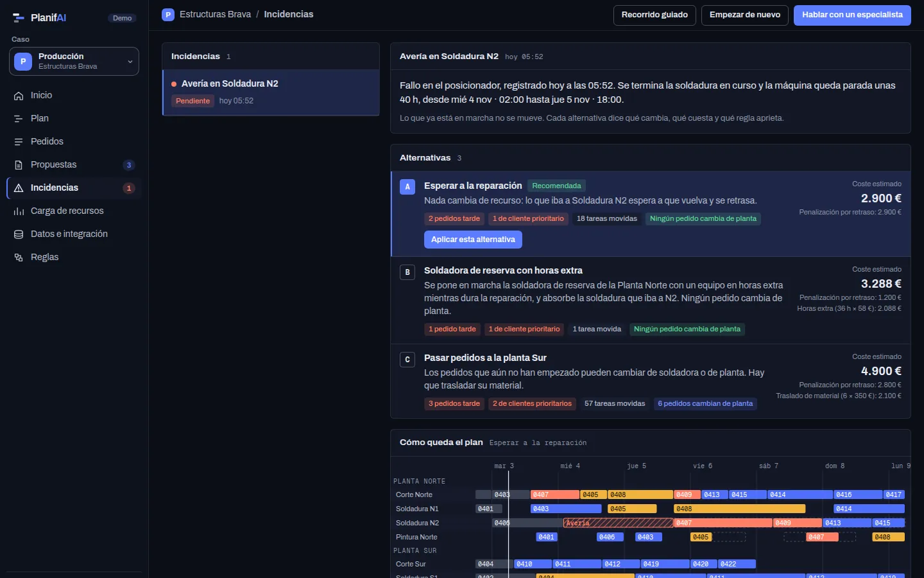Select task 0407 in Soldadura N2 row
This screenshot has height=578, width=924.
click(723, 523)
